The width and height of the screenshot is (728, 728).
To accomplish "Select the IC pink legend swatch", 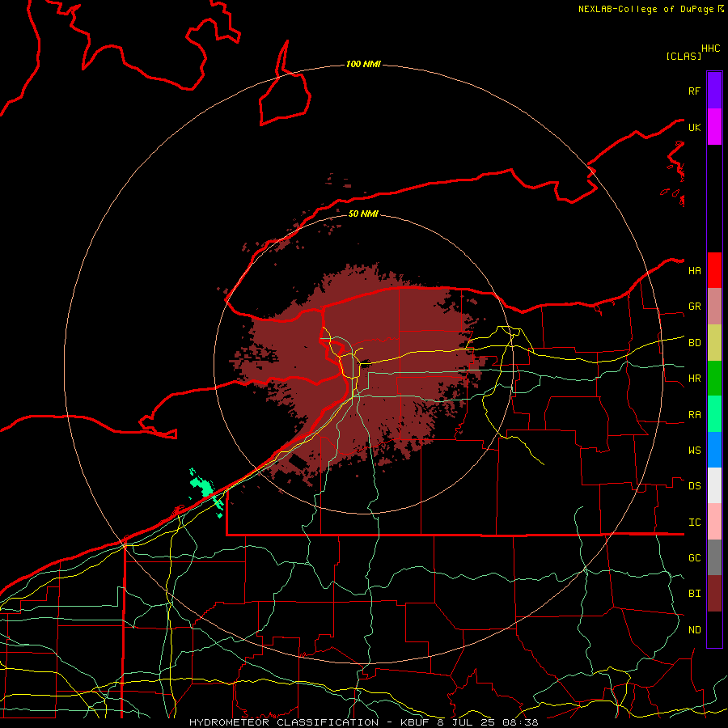I will (714, 522).
